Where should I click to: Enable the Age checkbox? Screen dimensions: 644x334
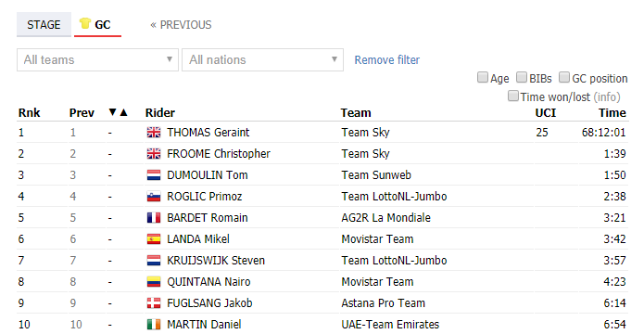(x=482, y=77)
